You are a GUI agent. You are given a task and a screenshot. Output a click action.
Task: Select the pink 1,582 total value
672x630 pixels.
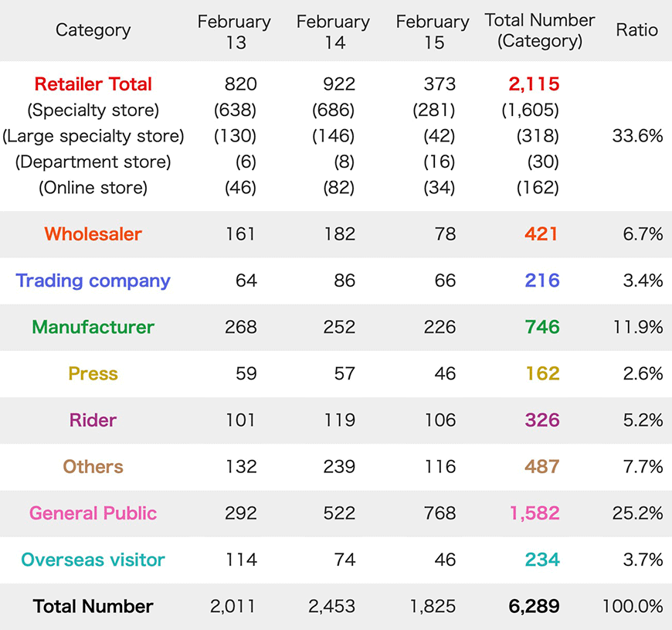point(535,513)
